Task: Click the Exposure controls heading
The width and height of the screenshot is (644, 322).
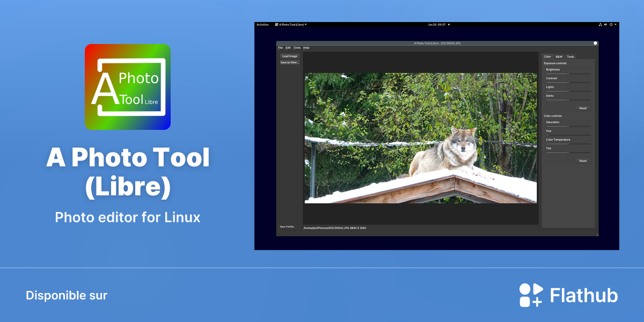Action: tap(555, 63)
